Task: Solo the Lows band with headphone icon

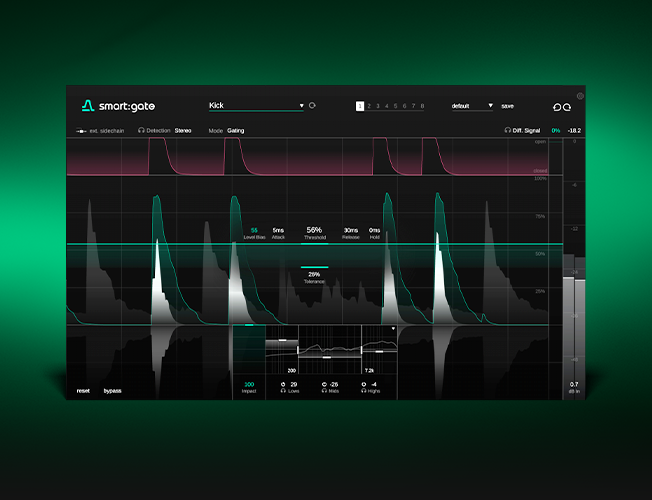Action: click(283, 391)
